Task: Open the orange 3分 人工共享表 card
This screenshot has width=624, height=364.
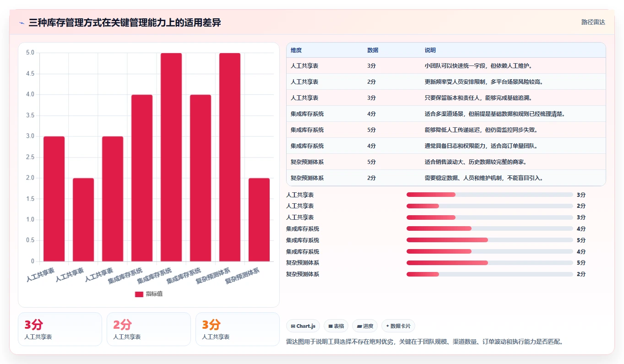Action: coord(238,329)
